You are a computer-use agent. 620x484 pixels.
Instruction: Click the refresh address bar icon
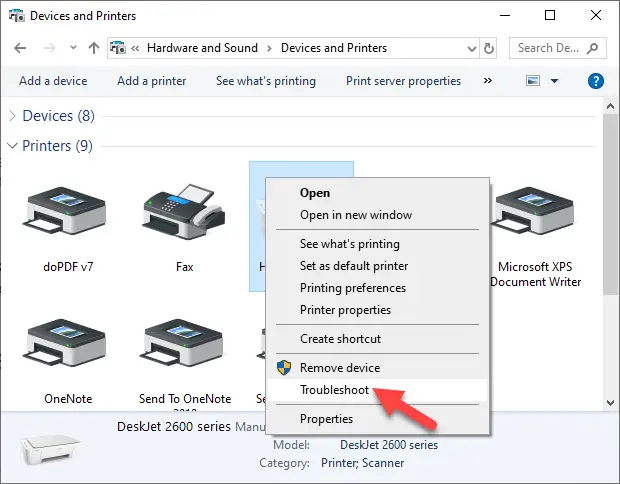coord(489,48)
